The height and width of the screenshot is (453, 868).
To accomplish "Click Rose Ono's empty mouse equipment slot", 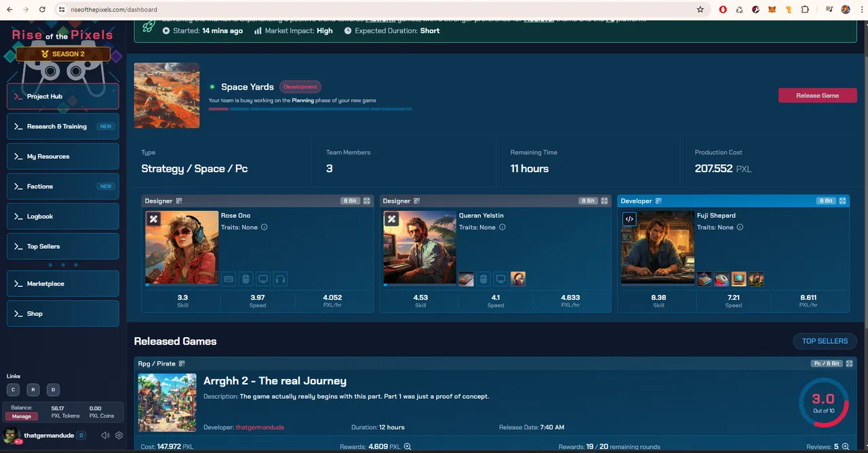I will (245, 279).
